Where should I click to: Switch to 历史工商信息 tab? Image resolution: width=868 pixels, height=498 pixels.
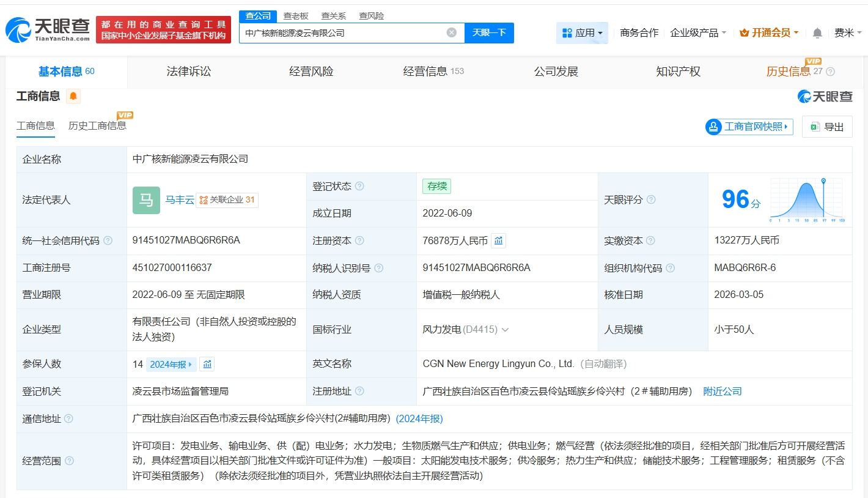click(98, 126)
